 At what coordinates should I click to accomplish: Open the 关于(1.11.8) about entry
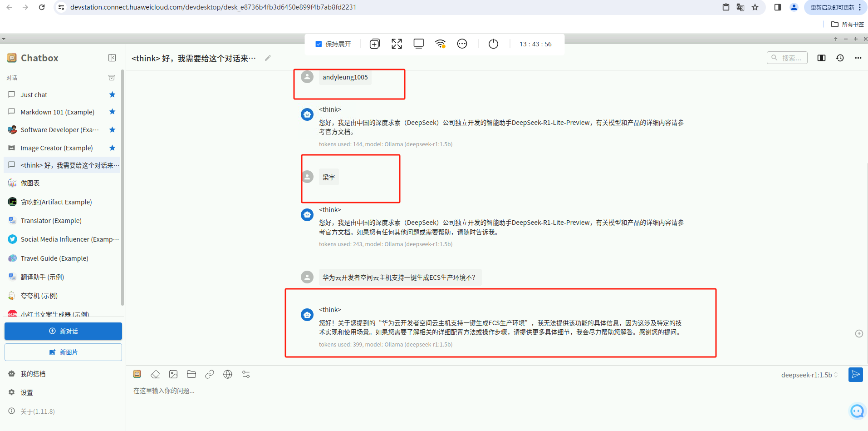(63, 411)
